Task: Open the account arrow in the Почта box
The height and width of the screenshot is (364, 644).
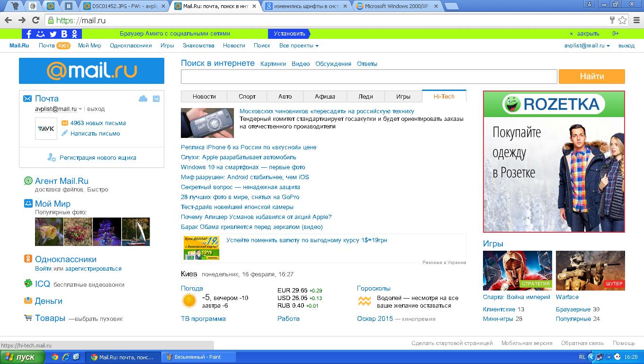Action: [80, 109]
